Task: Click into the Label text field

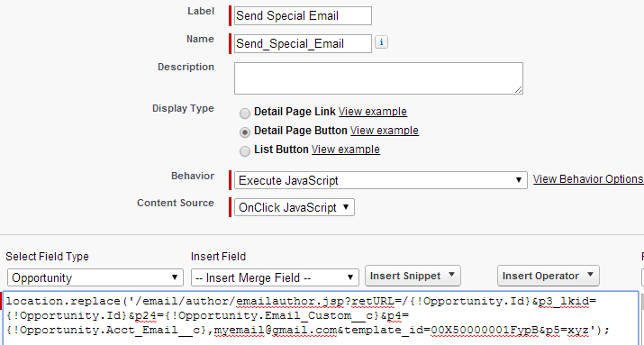Action: [x=303, y=15]
